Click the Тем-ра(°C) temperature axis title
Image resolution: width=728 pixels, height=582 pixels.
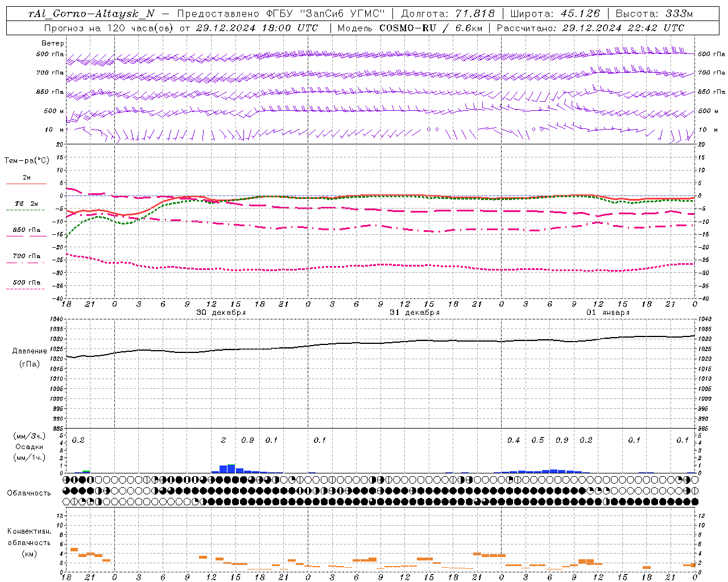pos(27,161)
